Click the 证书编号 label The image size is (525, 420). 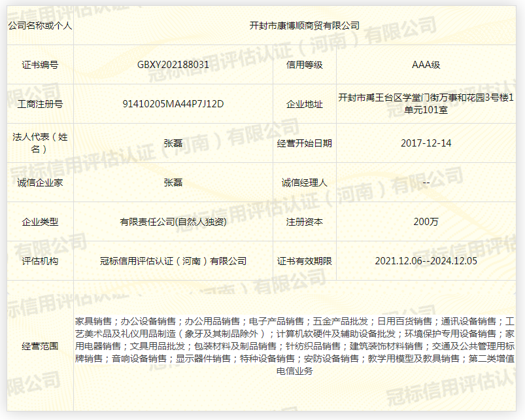40,65
